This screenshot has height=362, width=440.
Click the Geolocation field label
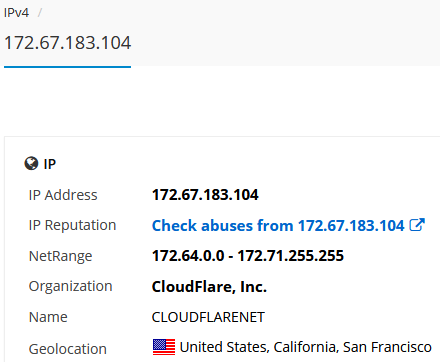coord(68,349)
